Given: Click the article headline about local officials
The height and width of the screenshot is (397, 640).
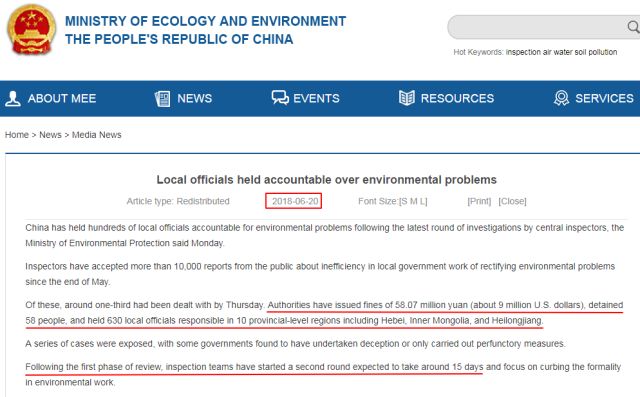Looking at the screenshot, I should tap(327, 180).
